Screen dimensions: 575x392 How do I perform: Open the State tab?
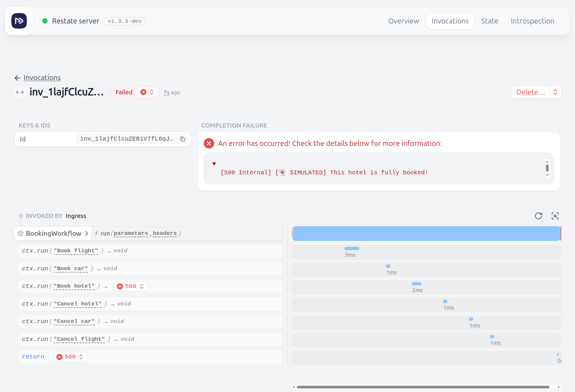click(489, 21)
